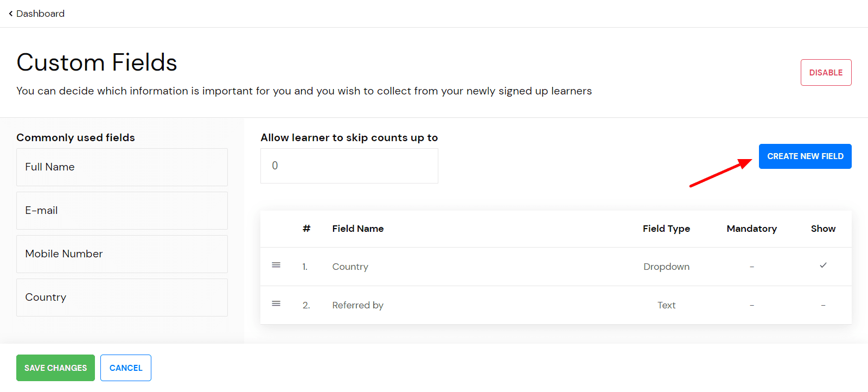The width and height of the screenshot is (868, 392).
Task: Click Text field type of Referred by row
Action: (x=666, y=305)
